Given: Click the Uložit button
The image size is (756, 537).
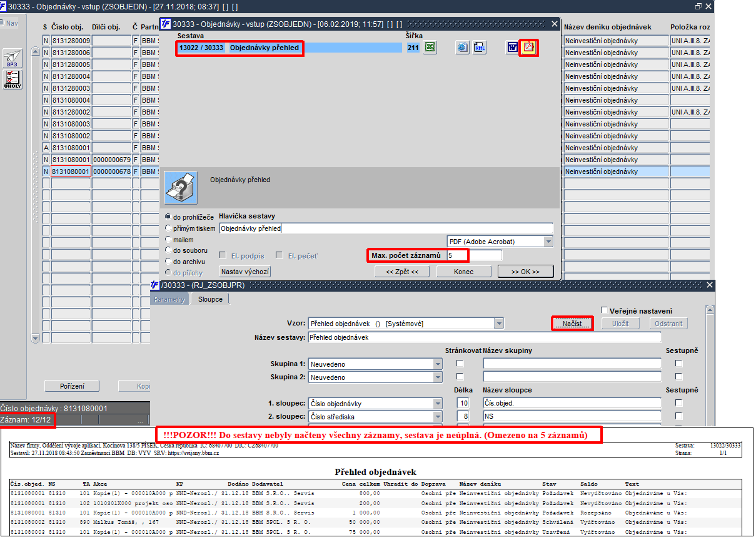Looking at the screenshot, I should 621,324.
